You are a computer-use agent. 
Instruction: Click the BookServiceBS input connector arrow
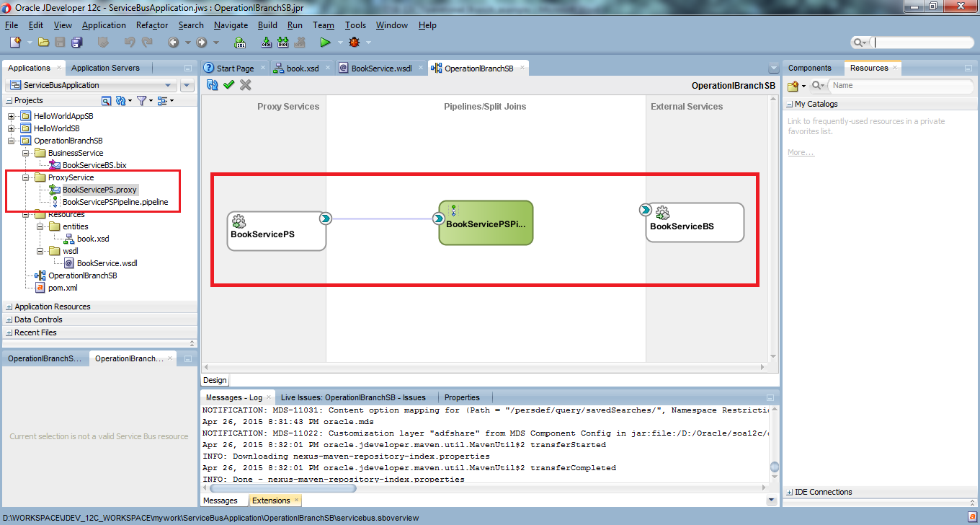point(646,210)
